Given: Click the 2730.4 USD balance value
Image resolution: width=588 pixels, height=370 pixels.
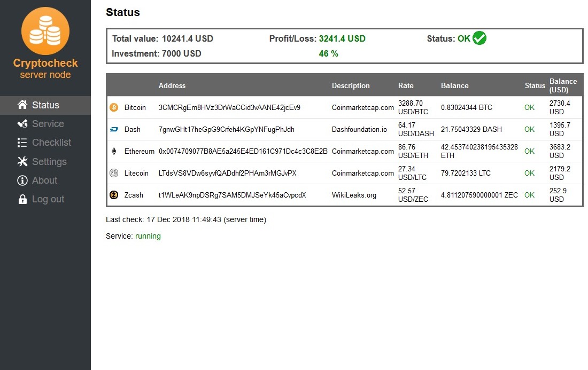Looking at the screenshot, I should pyautogui.click(x=560, y=107).
